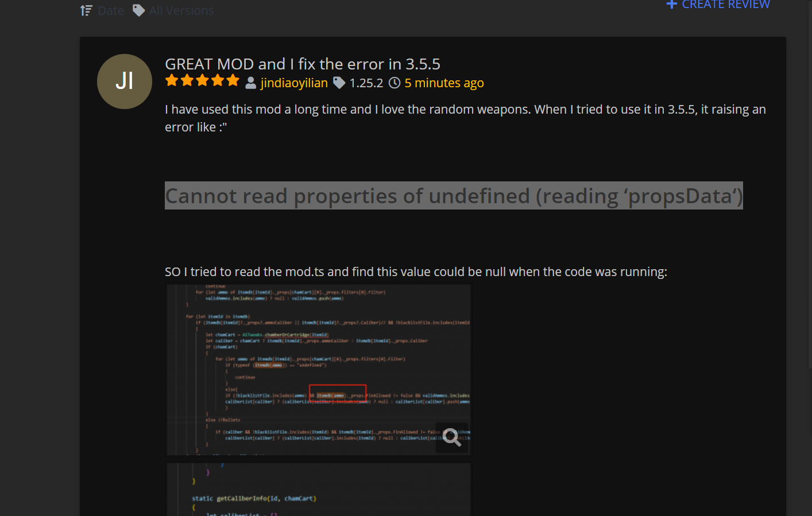This screenshot has width=812, height=516.
Task: Click the fifth rating star
Action: pos(233,81)
